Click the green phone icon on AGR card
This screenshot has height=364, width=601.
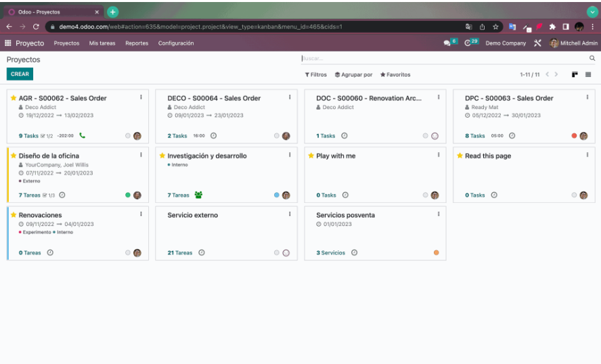[x=82, y=135]
